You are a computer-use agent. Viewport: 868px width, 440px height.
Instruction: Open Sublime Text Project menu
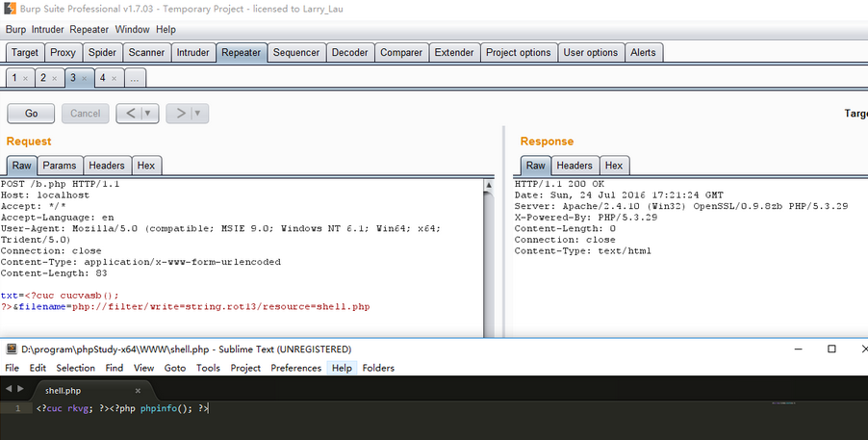point(245,368)
